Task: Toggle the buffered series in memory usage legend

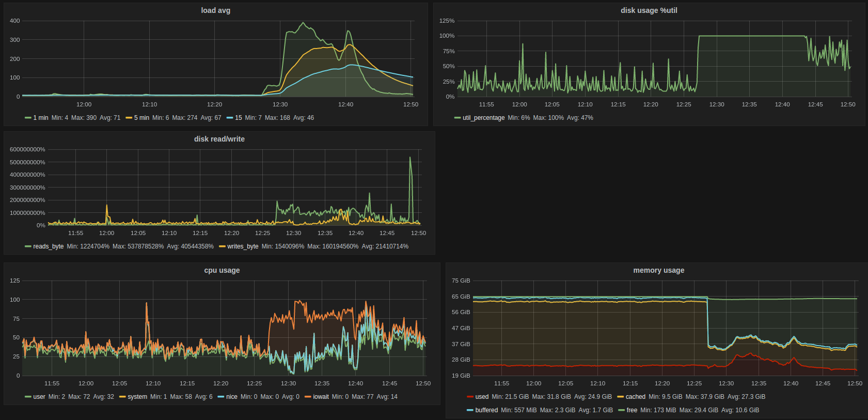Action: point(486,410)
